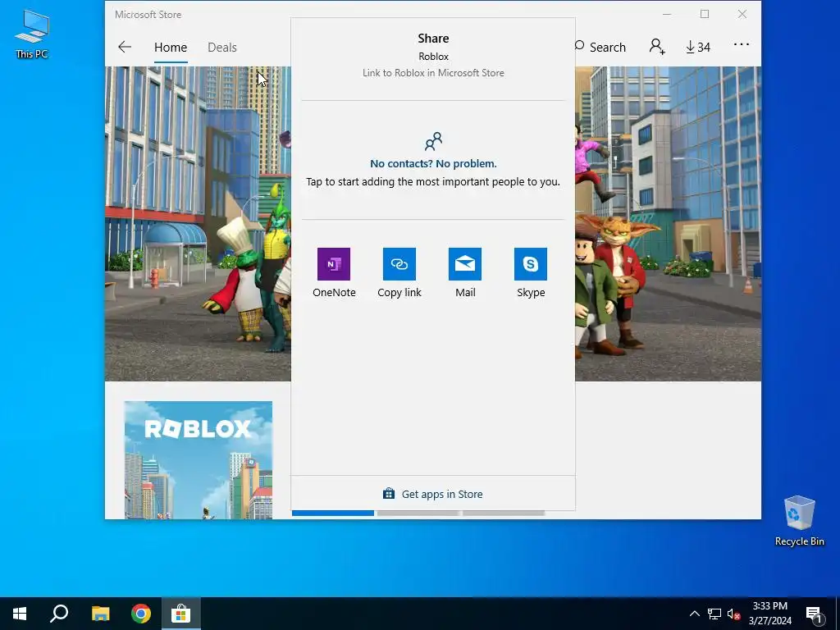Share Roblox via OneNote

(334, 272)
